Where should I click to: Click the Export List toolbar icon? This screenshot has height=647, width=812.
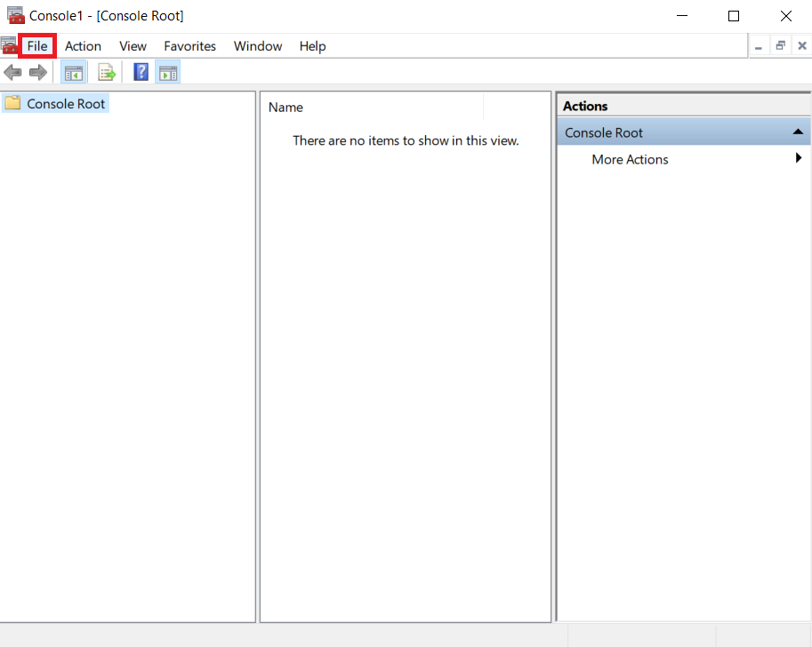coord(107,73)
